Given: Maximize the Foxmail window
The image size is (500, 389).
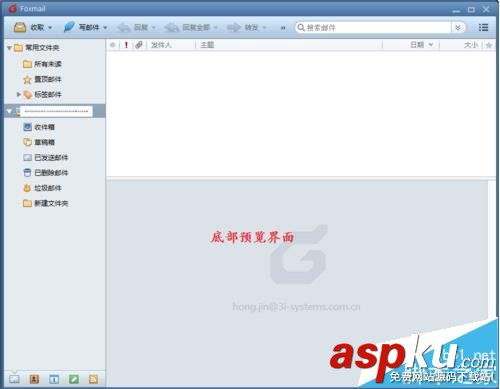Looking at the screenshot, I should tap(471, 10).
